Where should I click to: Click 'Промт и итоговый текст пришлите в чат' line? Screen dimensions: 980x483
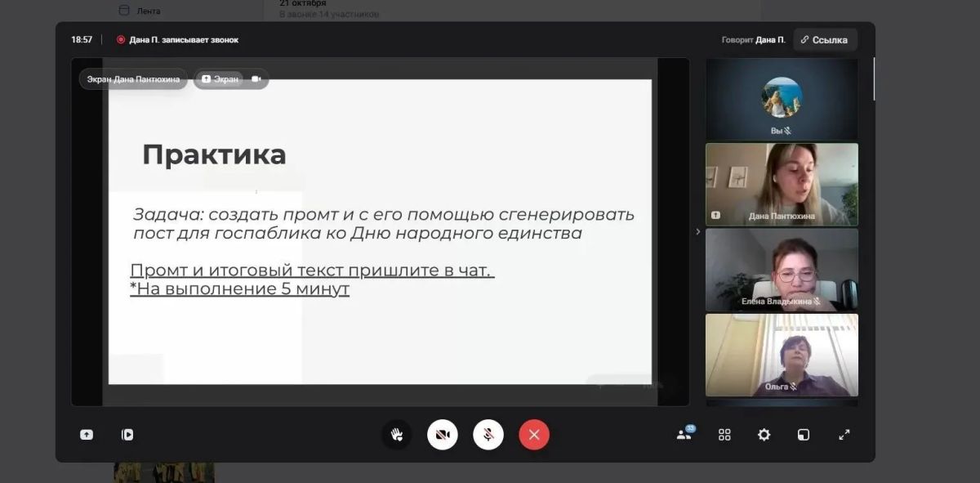coord(312,271)
